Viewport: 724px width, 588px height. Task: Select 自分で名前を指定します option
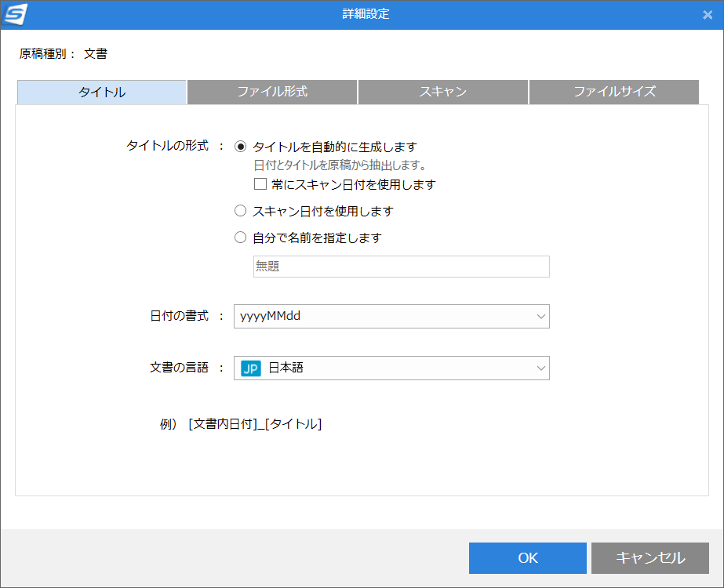[x=241, y=237]
